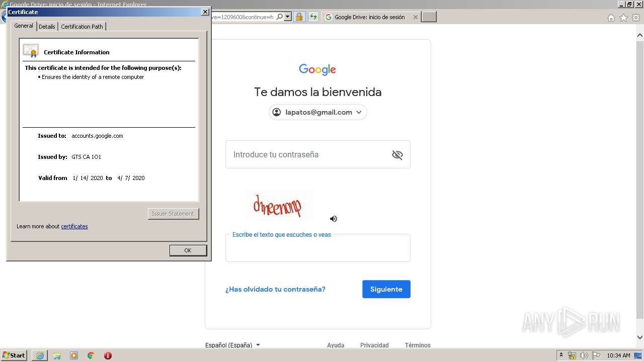The height and width of the screenshot is (362, 644).
Task: Open the Términos footer link
Action: [x=418, y=345]
